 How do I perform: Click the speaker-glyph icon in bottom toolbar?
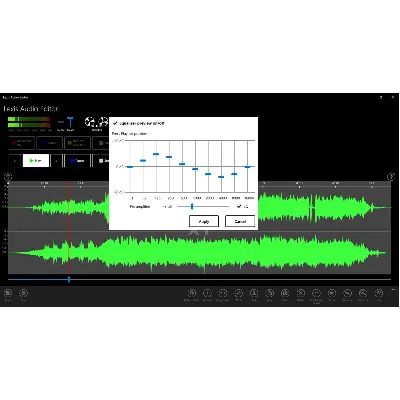(332, 293)
